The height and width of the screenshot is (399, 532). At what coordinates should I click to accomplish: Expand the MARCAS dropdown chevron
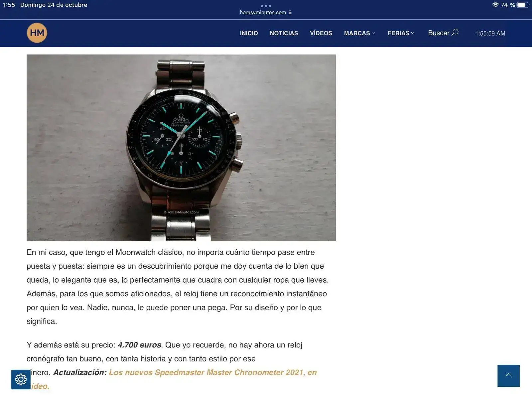coord(373,33)
